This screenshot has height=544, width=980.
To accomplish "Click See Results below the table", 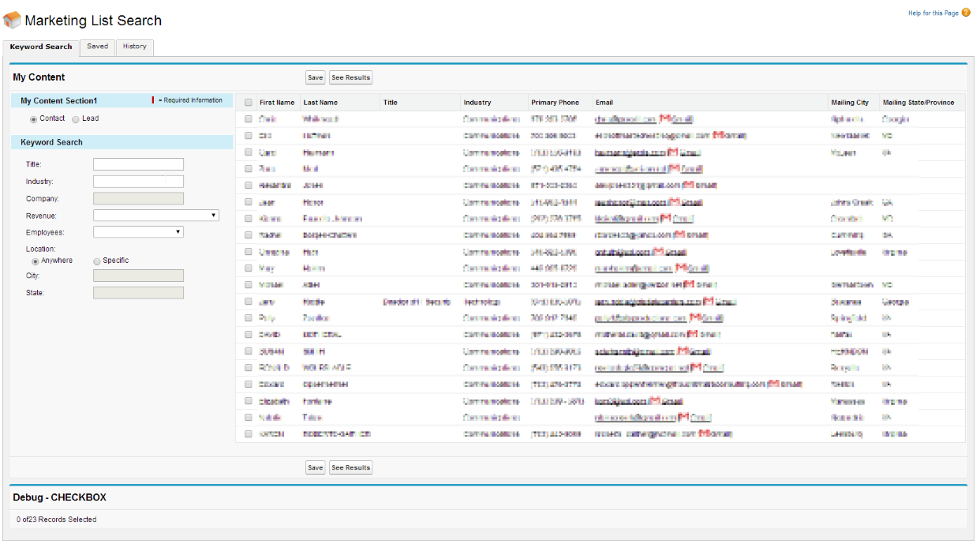I will click(x=350, y=467).
